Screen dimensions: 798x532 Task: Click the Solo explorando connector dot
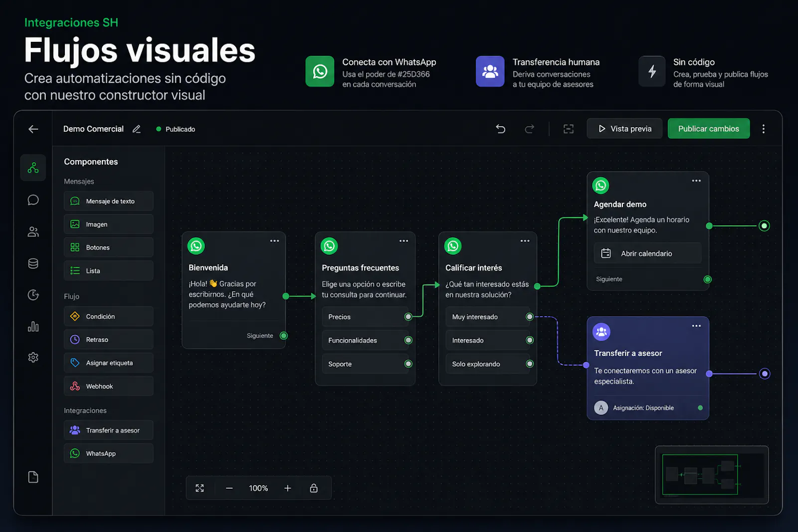530,364
